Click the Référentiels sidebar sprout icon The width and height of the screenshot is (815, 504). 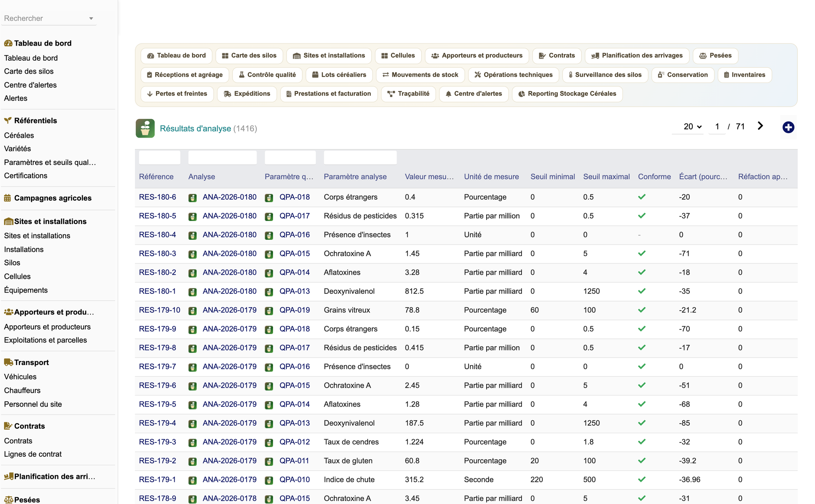point(8,121)
